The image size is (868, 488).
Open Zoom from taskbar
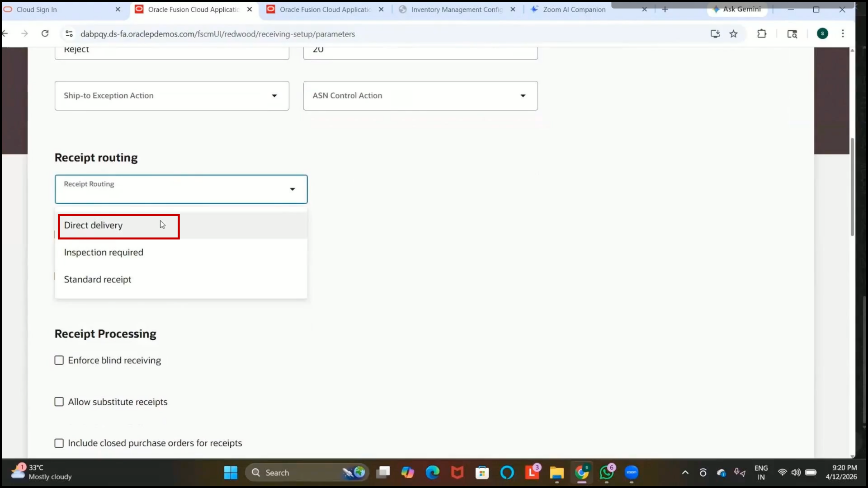(x=632, y=473)
